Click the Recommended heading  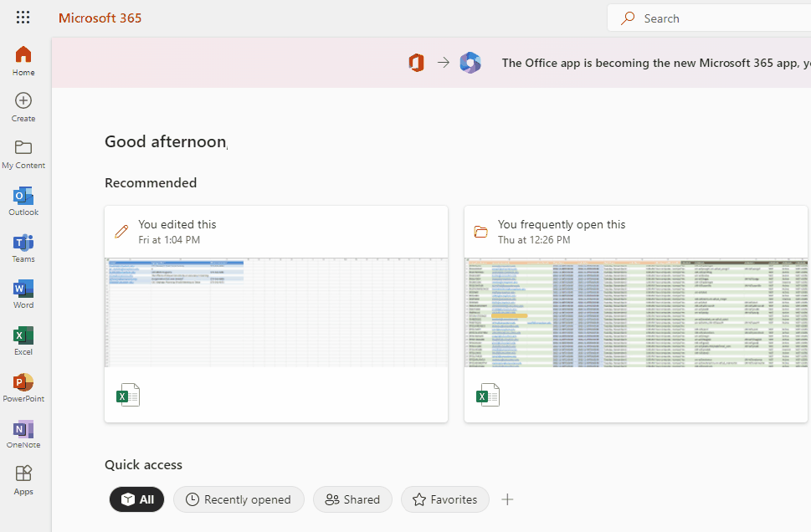point(151,182)
